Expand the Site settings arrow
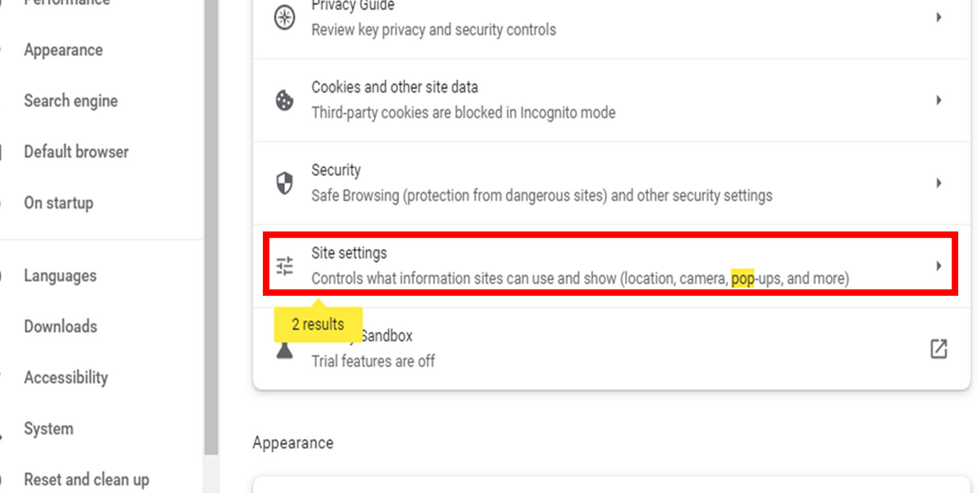The height and width of the screenshot is (493, 980). (938, 266)
